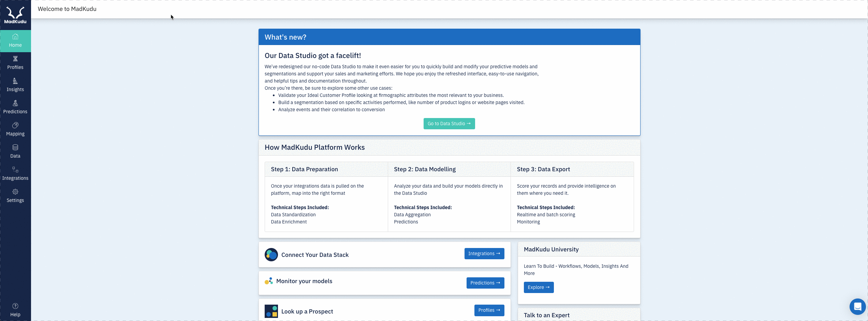Open the Predictions sidebar icon
Screen dimensions: 868x321
pos(15,103)
